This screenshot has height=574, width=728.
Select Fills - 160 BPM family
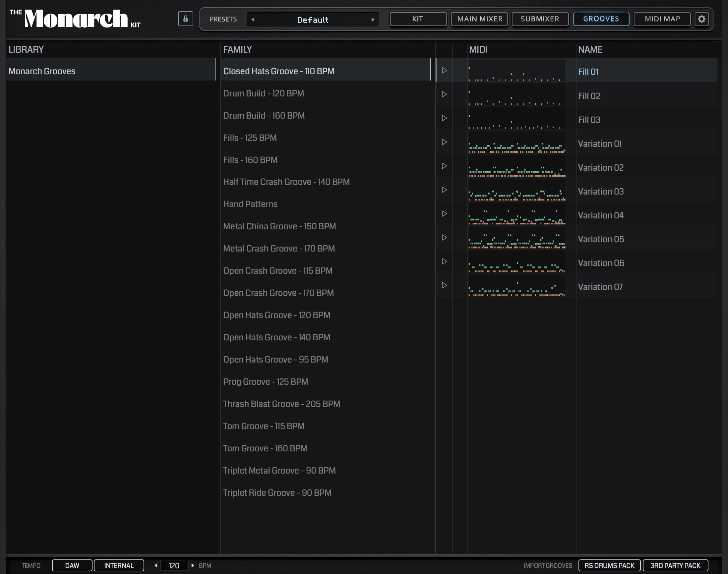[x=326, y=160]
